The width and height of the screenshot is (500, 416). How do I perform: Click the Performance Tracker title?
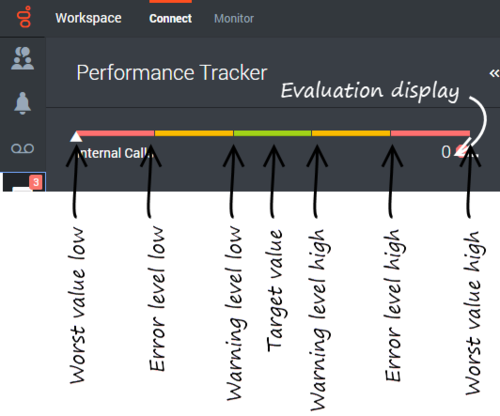point(172,73)
